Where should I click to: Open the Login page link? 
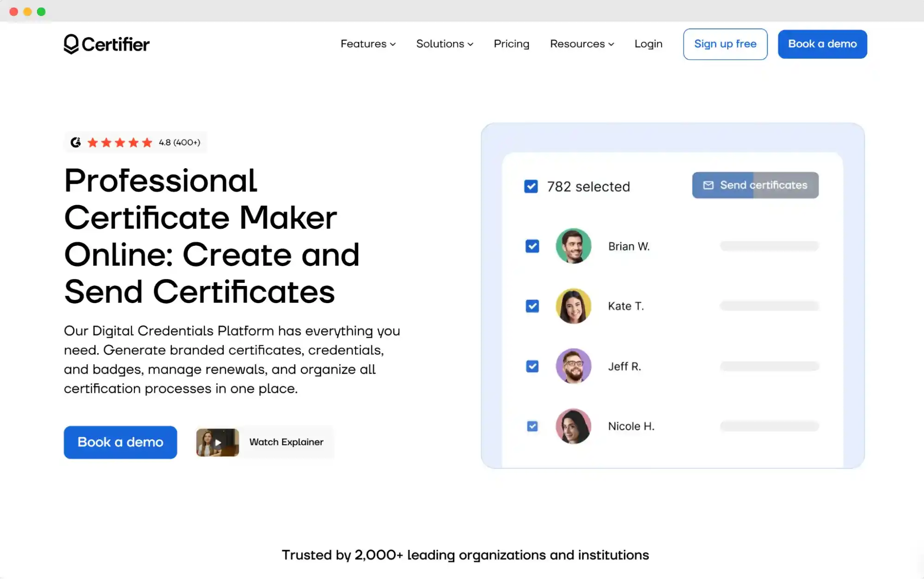tap(648, 44)
